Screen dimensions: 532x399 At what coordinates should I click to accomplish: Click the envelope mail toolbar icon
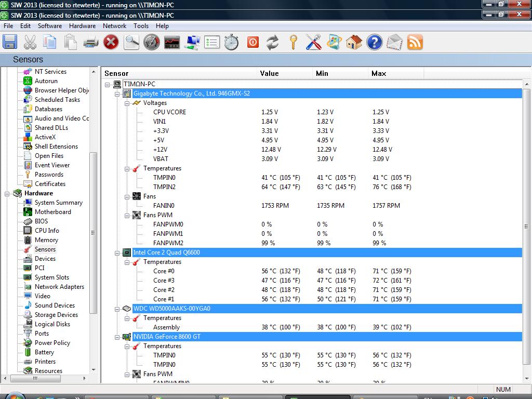click(395, 43)
